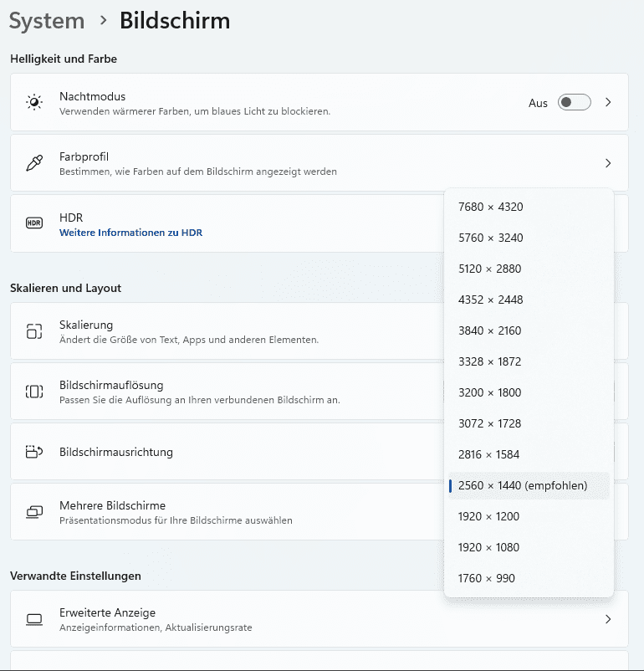Open Erweiterte Anzeige via chevron

[608, 619]
